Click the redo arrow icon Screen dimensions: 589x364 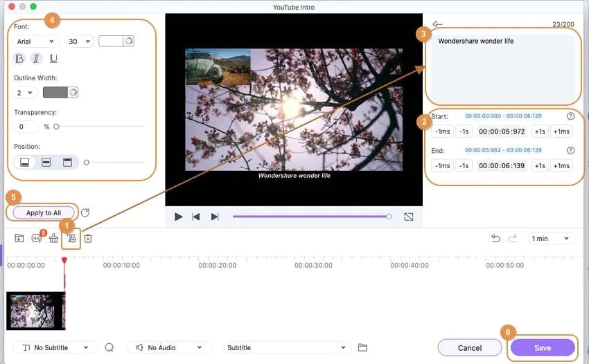tap(513, 238)
